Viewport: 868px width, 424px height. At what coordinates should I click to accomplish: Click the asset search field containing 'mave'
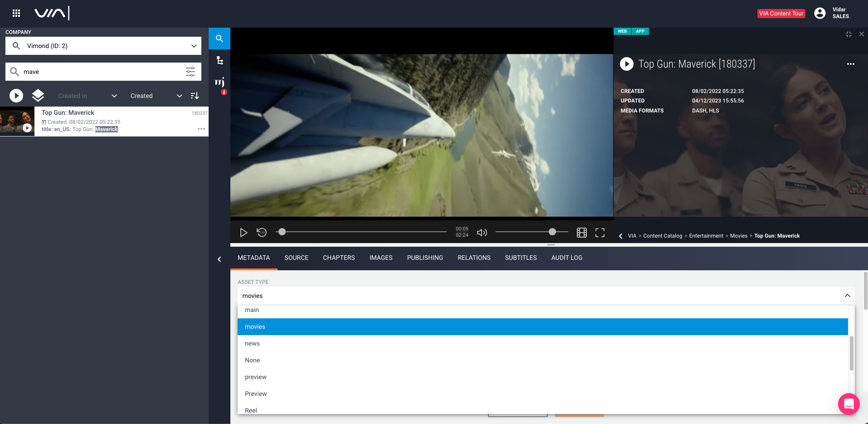pos(103,72)
